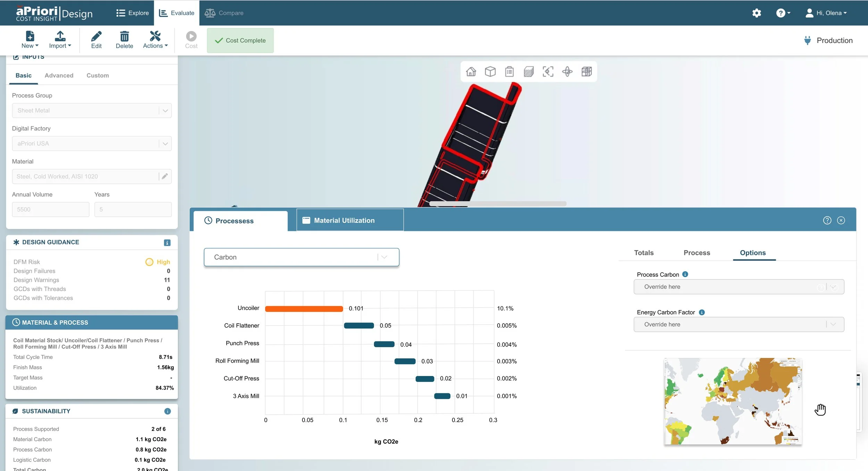Open the Actions menu in toolbar

[155, 40]
